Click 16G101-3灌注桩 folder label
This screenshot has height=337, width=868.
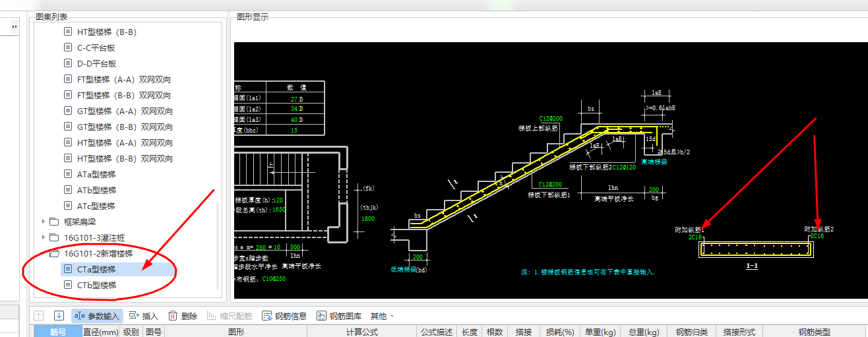coord(93,237)
